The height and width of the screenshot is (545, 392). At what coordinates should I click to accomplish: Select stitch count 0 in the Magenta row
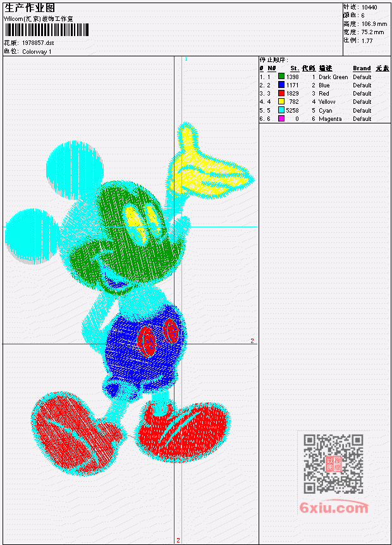coord(297,119)
